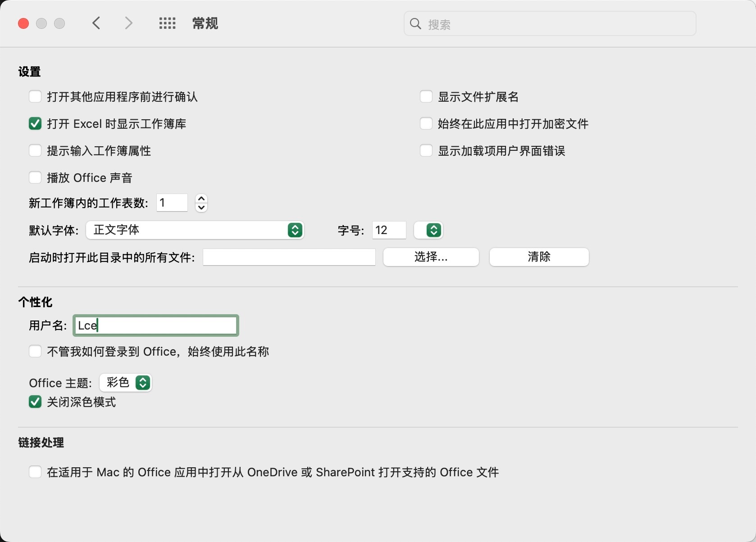Go back with the left chevron
Viewport: 756px width, 542px height.
pyautogui.click(x=96, y=23)
